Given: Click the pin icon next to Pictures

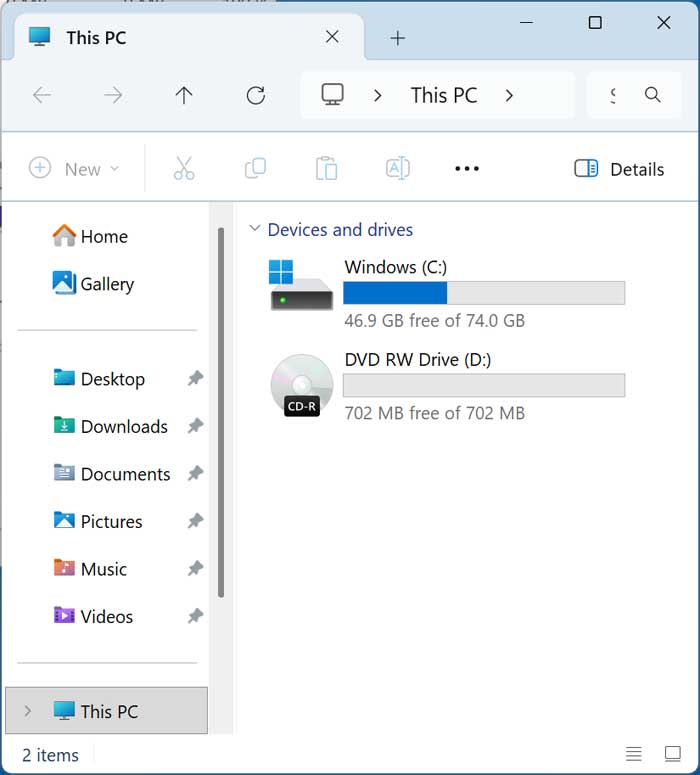Looking at the screenshot, I should click(195, 521).
